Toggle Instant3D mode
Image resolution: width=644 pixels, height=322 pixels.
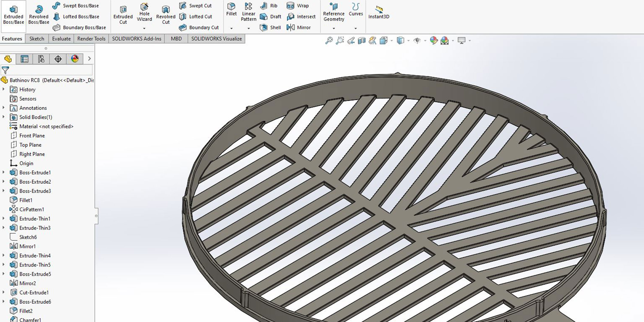pos(379,12)
